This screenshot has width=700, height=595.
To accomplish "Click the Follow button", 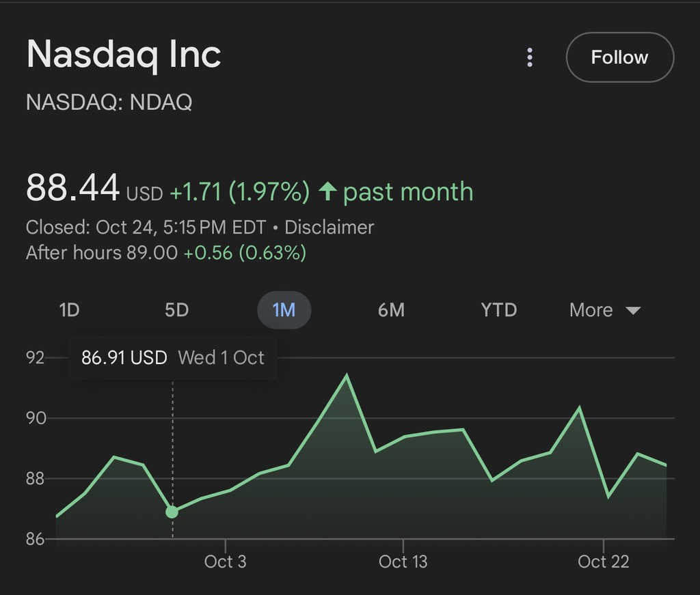I will coord(619,57).
